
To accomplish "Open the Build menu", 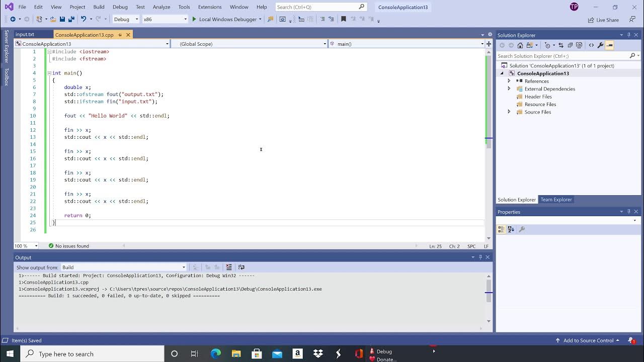I will tap(99, 7).
